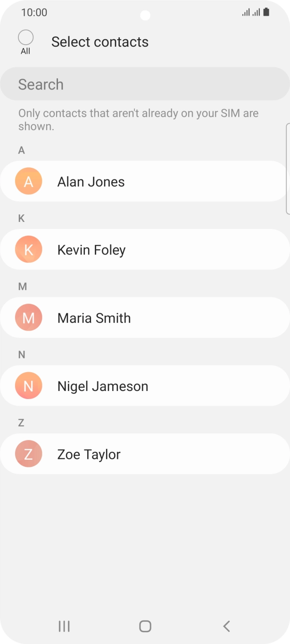
Task: Click in the Search contacts field
Action: click(x=145, y=84)
